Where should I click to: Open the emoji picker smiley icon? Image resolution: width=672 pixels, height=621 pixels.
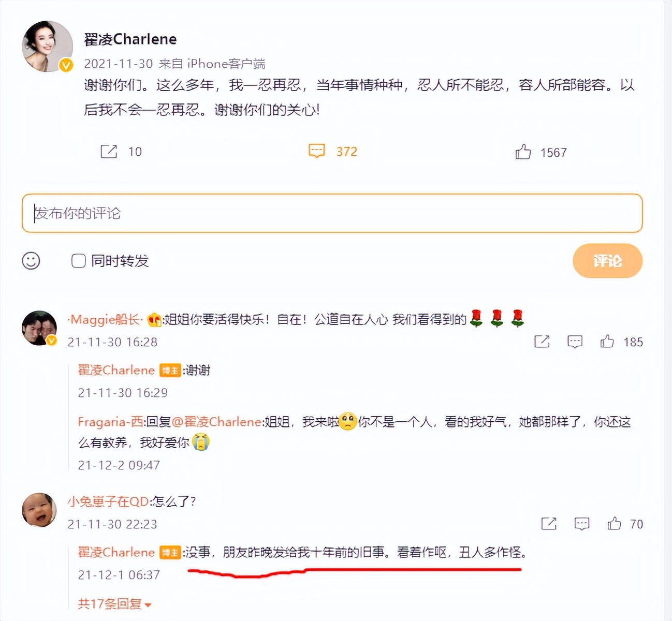pyautogui.click(x=31, y=260)
